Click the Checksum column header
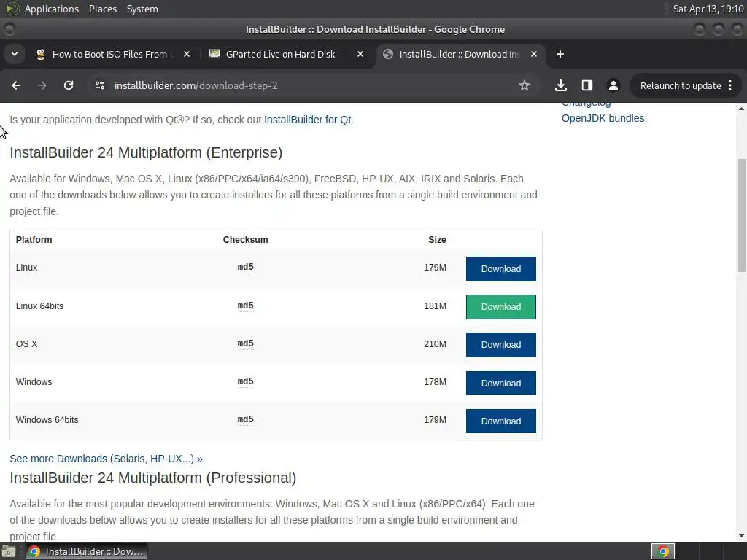 [245, 239]
